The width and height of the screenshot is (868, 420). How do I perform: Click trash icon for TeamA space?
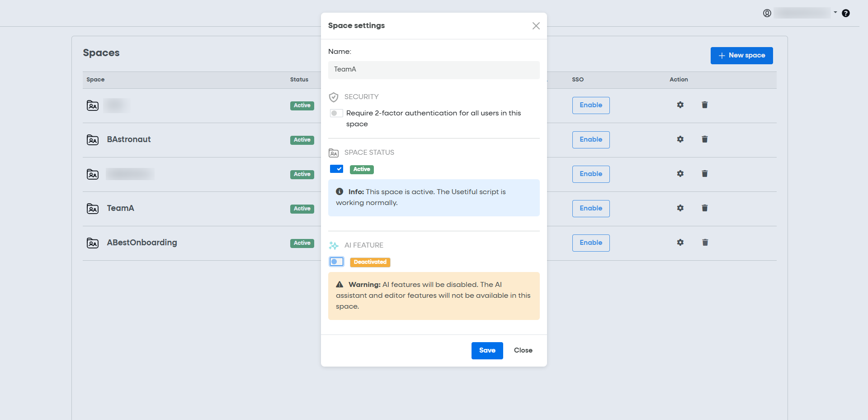pyautogui.click(x=704, y=208)
